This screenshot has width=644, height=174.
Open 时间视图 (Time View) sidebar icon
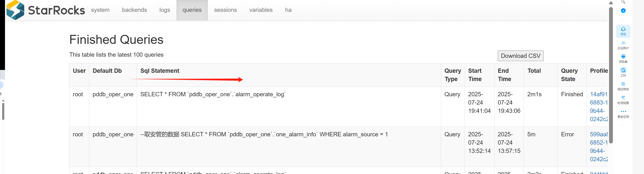[x=623, y=100]
